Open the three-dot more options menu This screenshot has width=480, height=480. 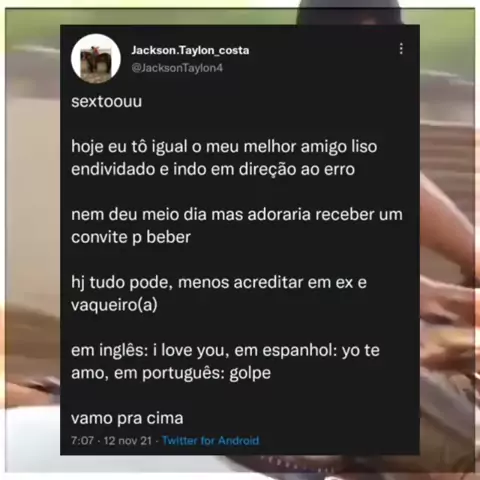coord(401,49)
